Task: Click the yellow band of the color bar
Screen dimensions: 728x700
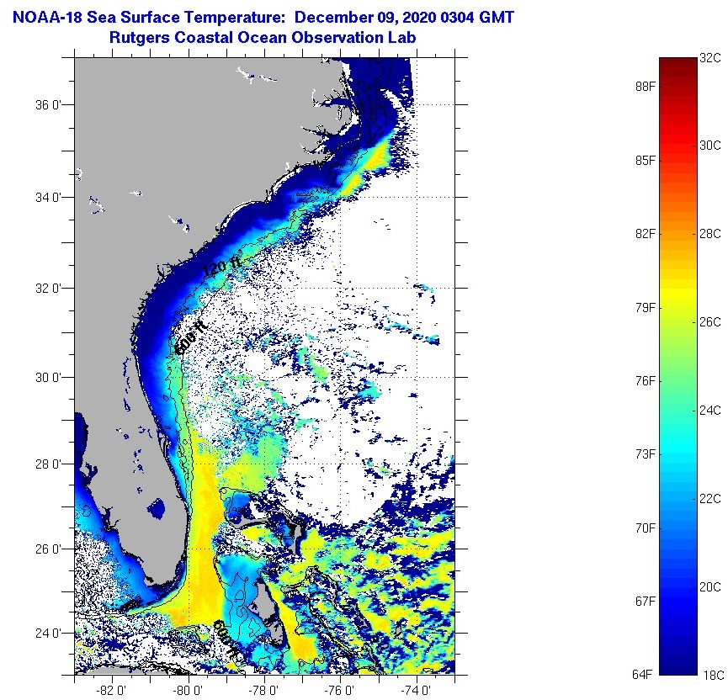Action: 678,293
